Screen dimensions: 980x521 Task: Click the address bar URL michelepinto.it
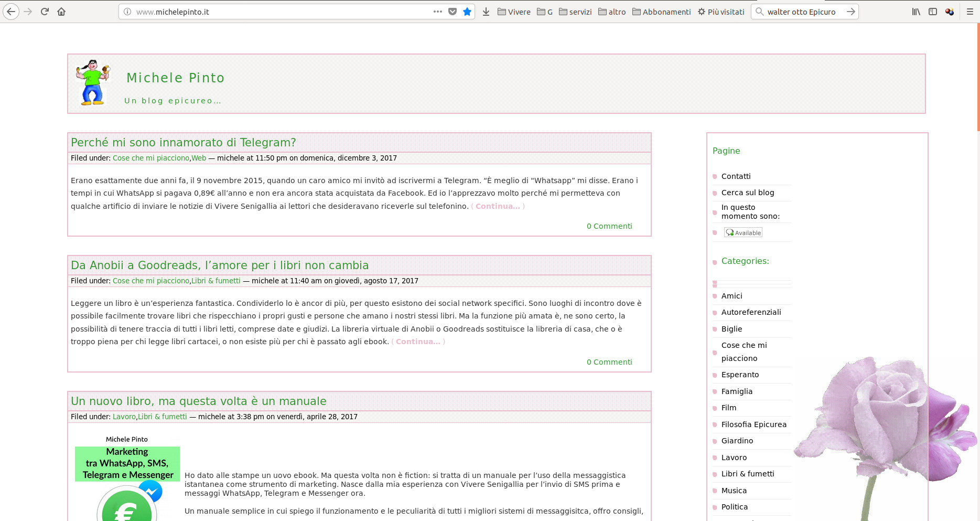[x=173, y=12]
